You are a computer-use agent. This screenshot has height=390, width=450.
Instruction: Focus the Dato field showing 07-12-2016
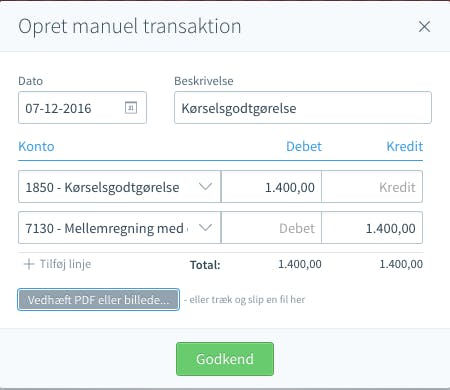click(x=82, y=108)
